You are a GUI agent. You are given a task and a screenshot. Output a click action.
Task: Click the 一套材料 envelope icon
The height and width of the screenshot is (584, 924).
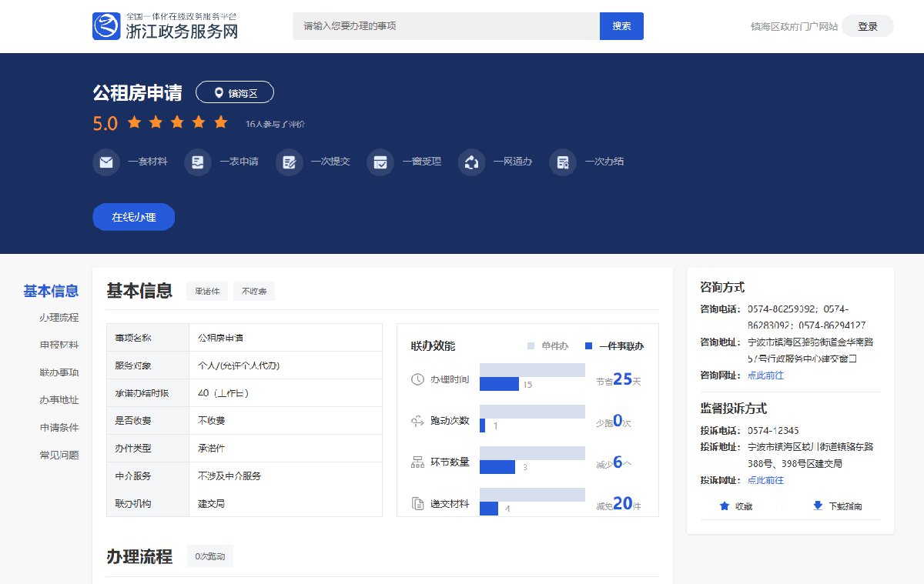click(106, 162)
